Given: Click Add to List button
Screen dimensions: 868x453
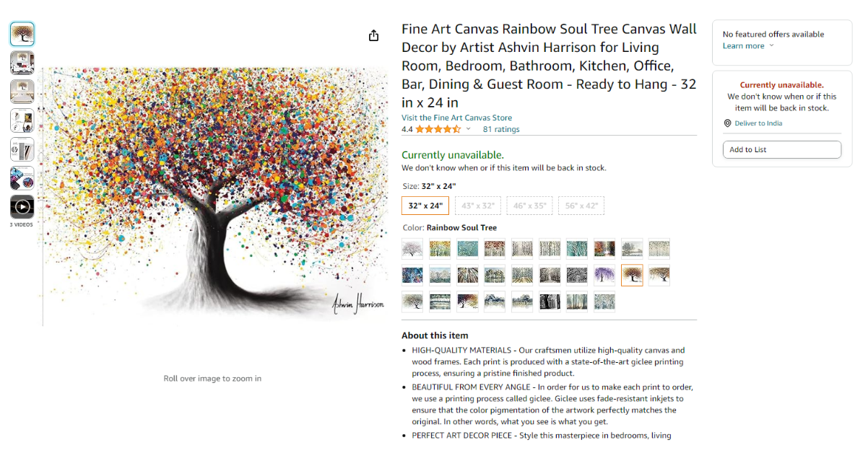Looking at the screenshot, I should (x=781, y=149).
